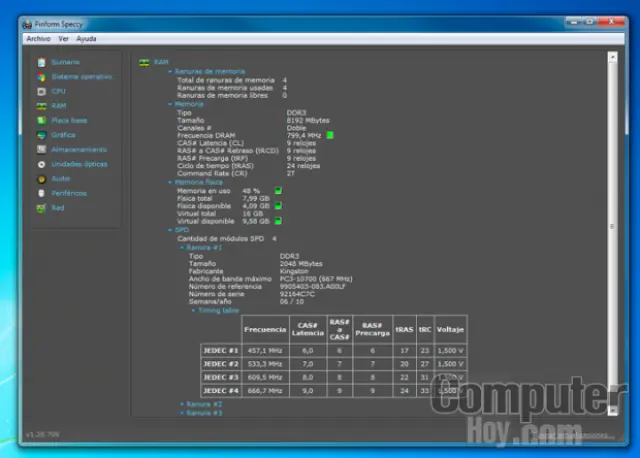
Task: Select the Gráfica monitor icon
Action: click(x=41, y=134)
